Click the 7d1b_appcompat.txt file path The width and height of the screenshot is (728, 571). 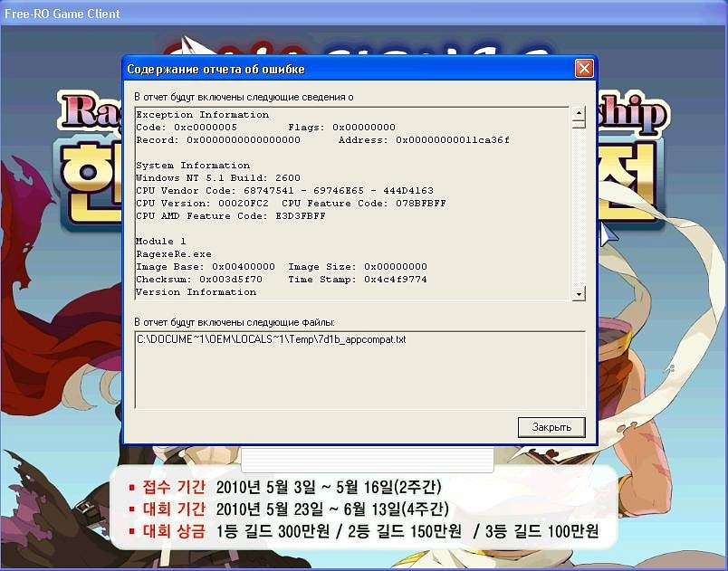tap(271, 339)
